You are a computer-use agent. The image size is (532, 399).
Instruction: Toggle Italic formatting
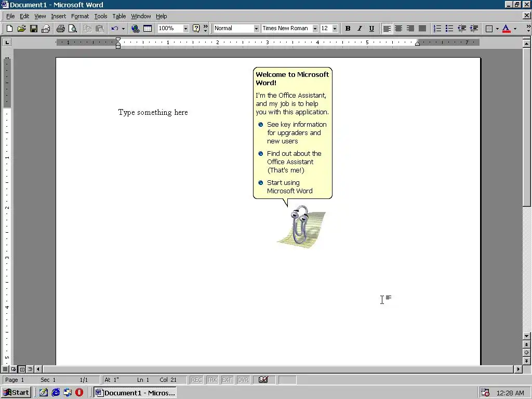click(360, 29)
